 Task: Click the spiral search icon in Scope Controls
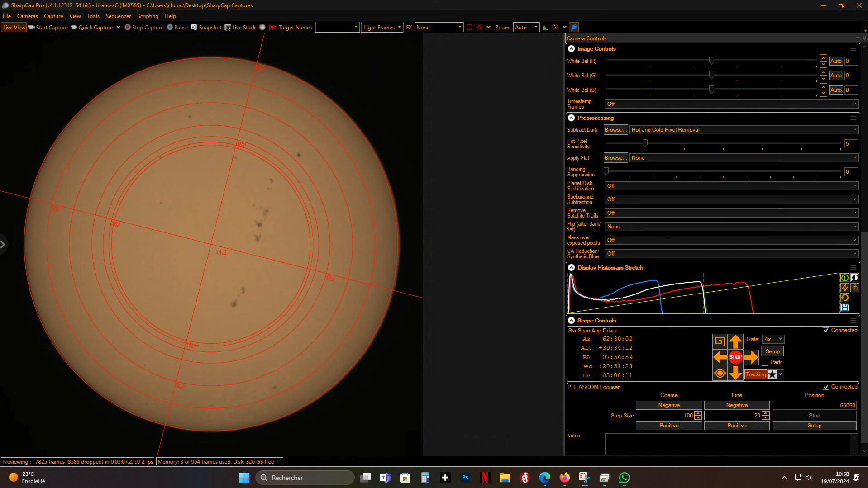tap(720, 341)
